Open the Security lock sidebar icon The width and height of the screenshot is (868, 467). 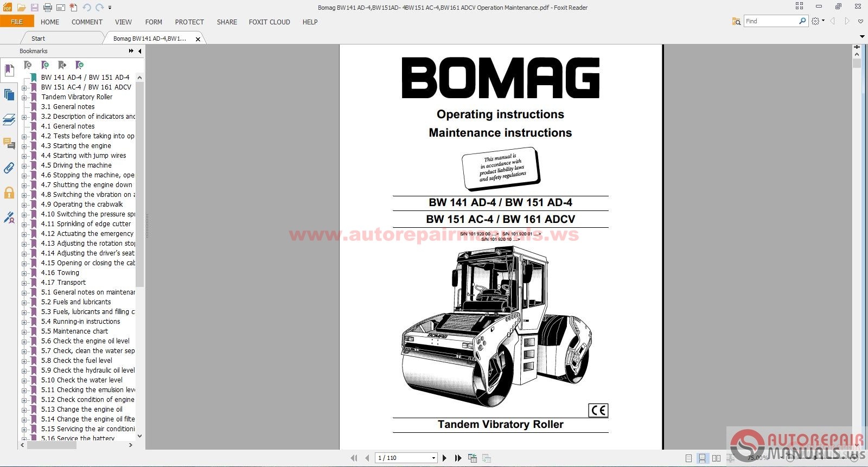[9, 193]
